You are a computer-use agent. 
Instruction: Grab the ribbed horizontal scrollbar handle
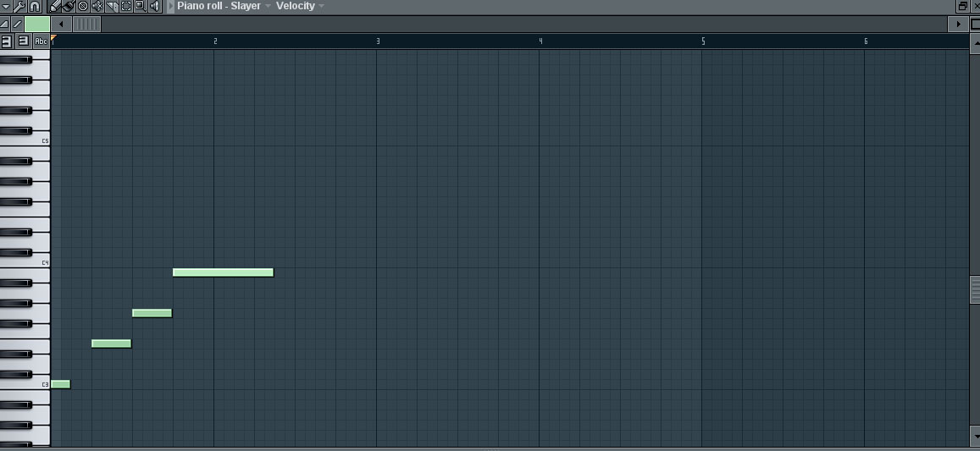coord(86,25)
